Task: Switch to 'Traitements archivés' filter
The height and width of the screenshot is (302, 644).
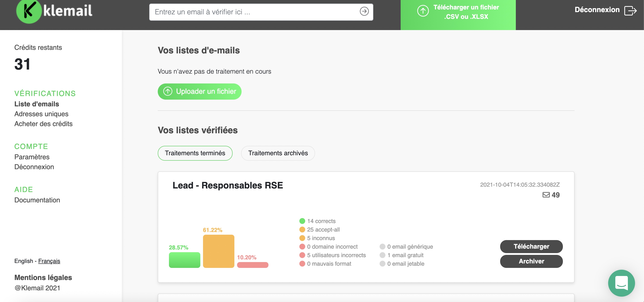Action: (278, 153)
